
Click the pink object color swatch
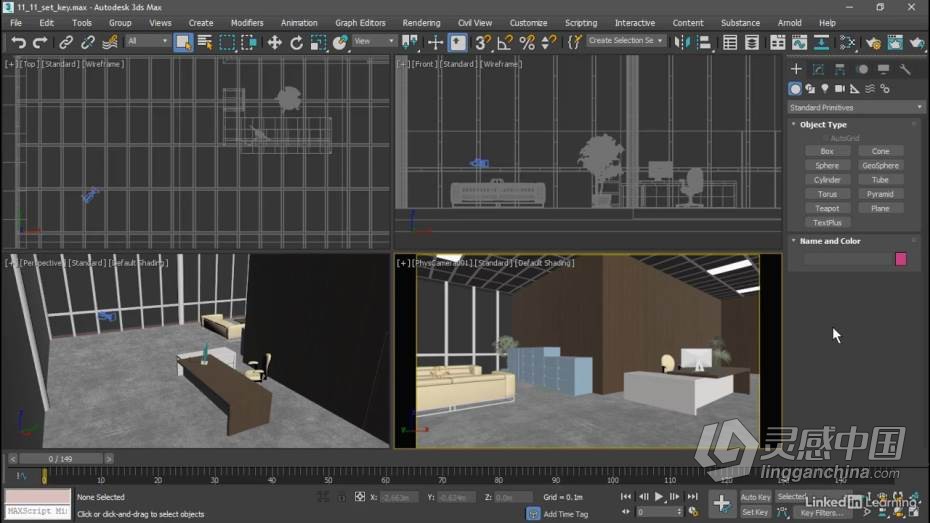(900, 259)
